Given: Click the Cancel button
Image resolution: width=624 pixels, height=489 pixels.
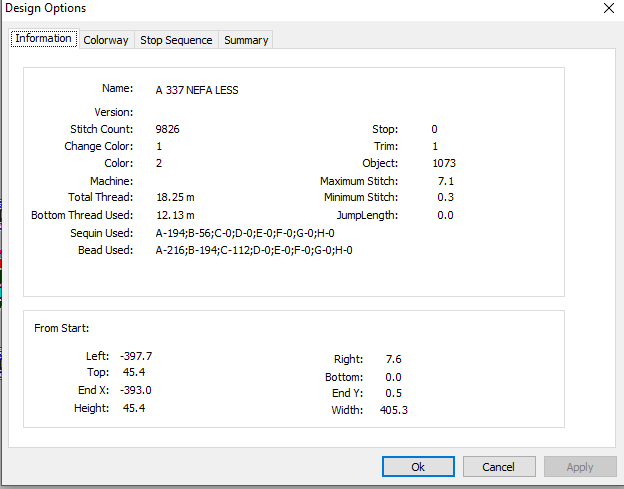Looking at the screenshot, I should (499, 466).
